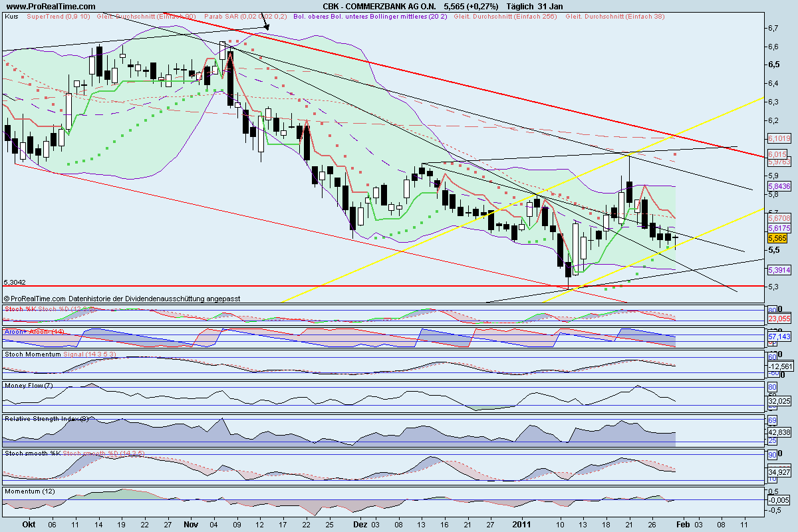Click the 5,3042 support level label
798x532 pixels.
pos(15,282)
